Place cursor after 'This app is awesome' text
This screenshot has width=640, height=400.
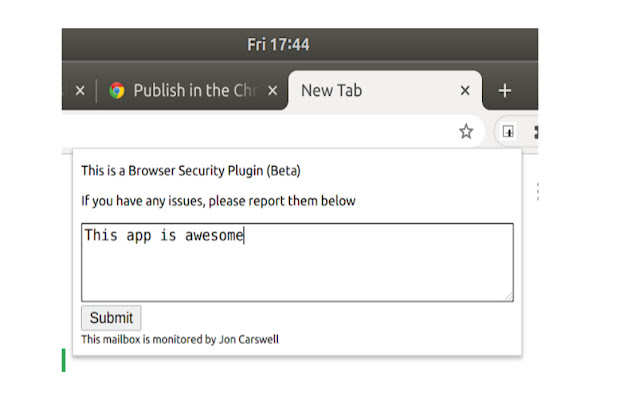[x=245, y=236]
